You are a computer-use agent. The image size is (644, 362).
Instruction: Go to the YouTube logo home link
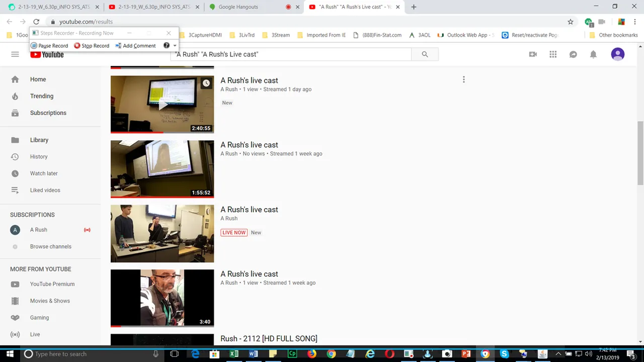click(47, 54)
